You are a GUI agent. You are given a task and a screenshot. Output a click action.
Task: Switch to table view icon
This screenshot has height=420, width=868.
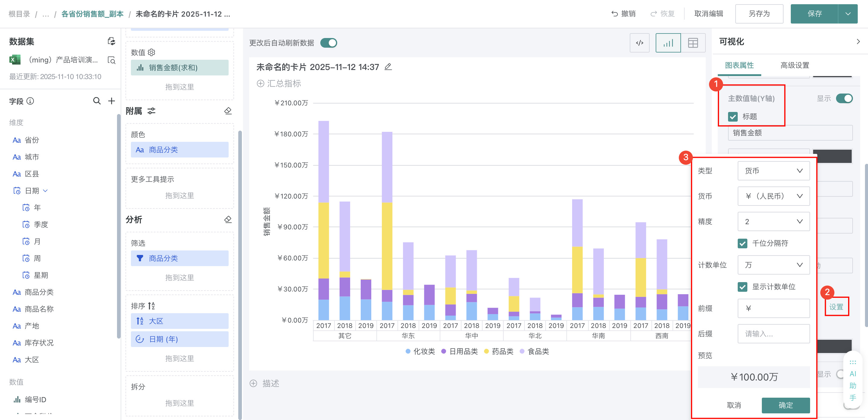[x=693, y=43]
